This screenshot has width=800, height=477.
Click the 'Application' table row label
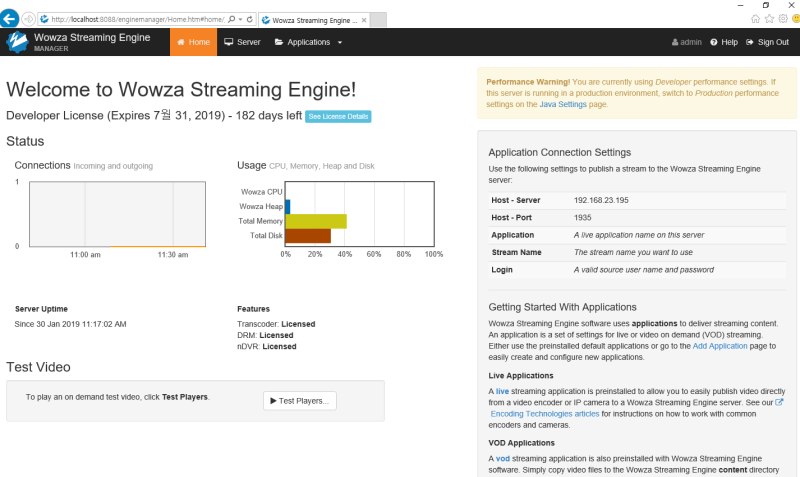512,235
